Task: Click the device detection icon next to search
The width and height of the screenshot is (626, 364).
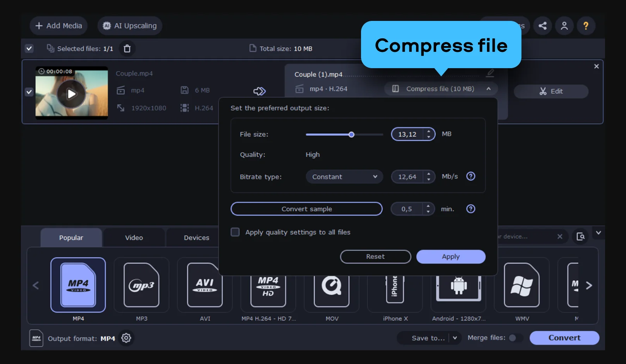Action: pos(580,237)
